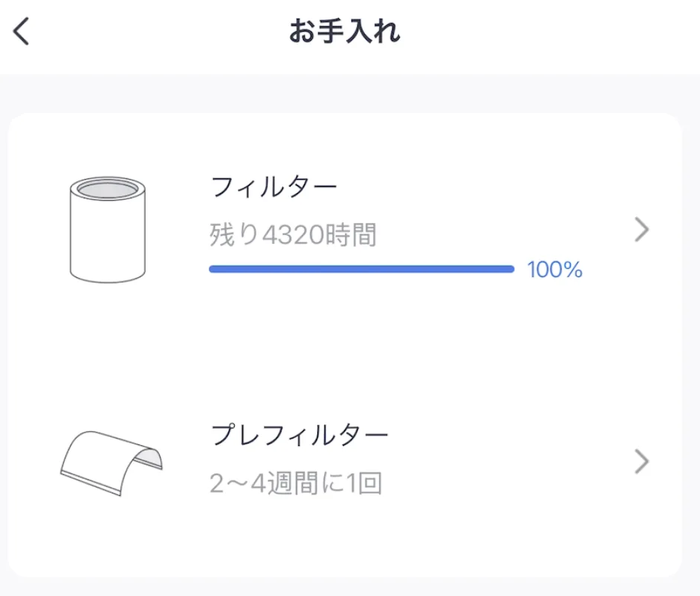Open プレフィルター details via chevron
700x596 pixels.
641,461
